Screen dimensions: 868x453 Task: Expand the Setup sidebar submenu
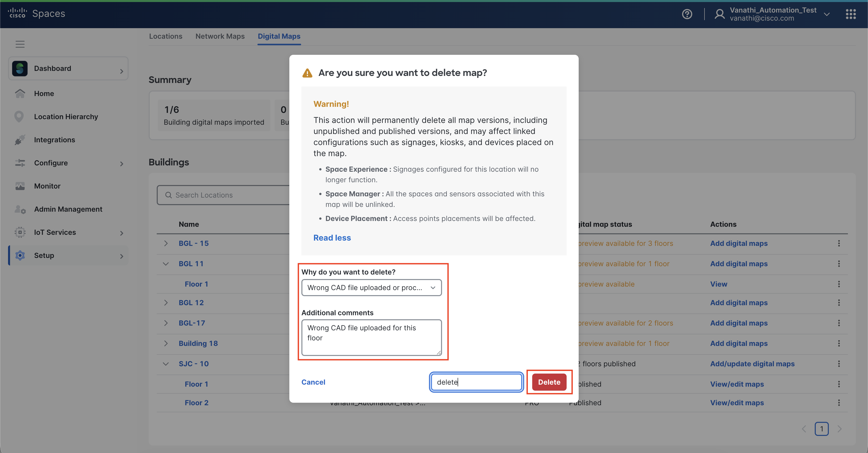[x=122, y=256]
